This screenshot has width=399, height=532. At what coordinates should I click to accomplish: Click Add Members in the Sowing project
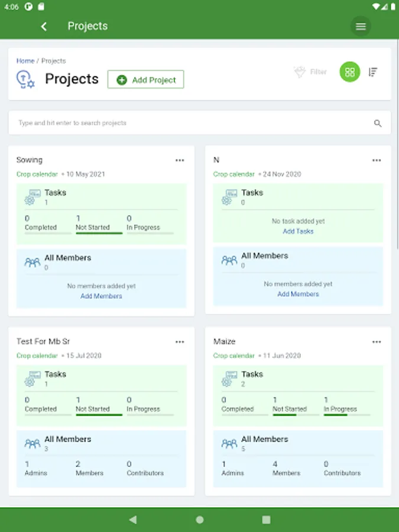101,296
